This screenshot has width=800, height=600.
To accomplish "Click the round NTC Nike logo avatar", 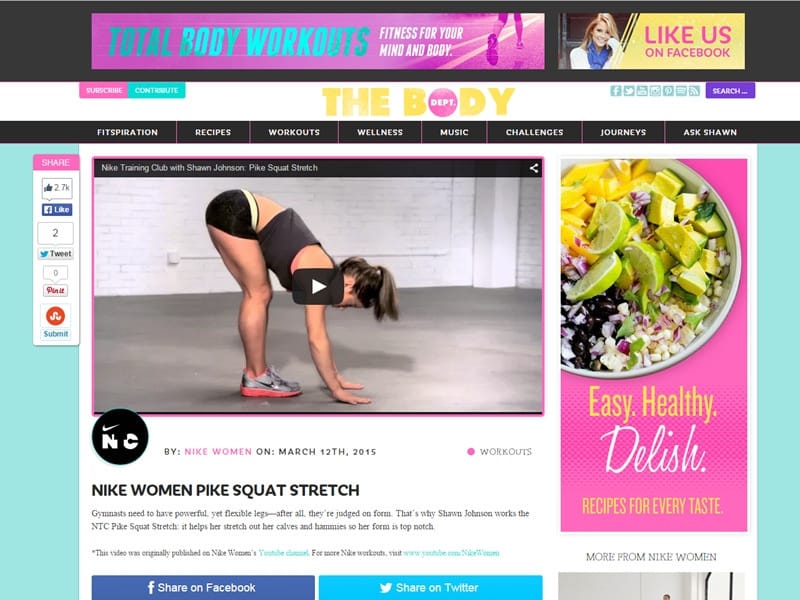I will (x=120, y=437).
